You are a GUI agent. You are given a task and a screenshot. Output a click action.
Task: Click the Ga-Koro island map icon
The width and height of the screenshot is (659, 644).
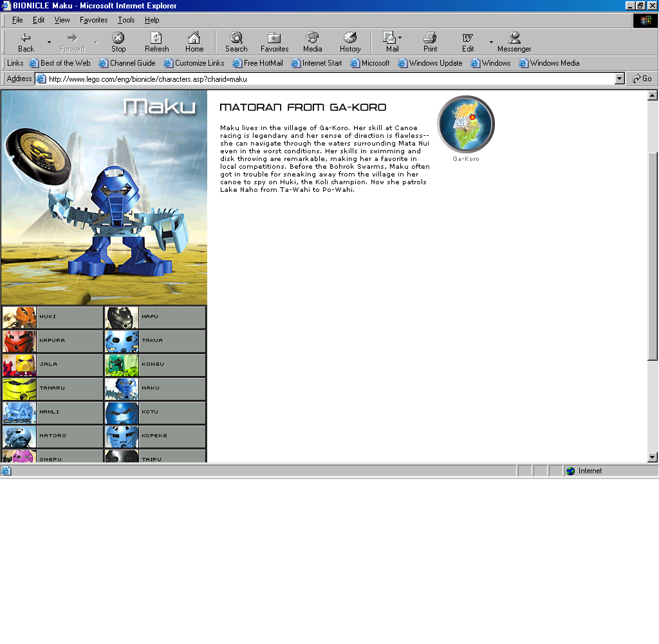(466, 124)
